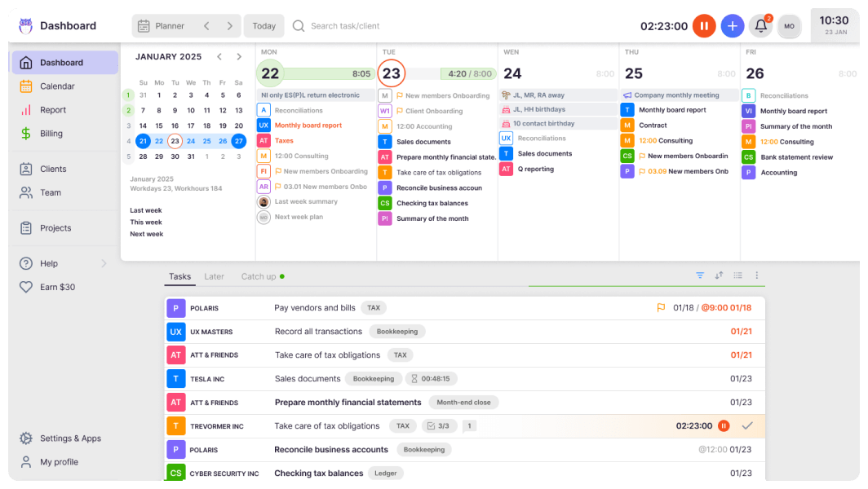868x489 pixels.
Task: Click the Today button
Action: tap(263, 26)
